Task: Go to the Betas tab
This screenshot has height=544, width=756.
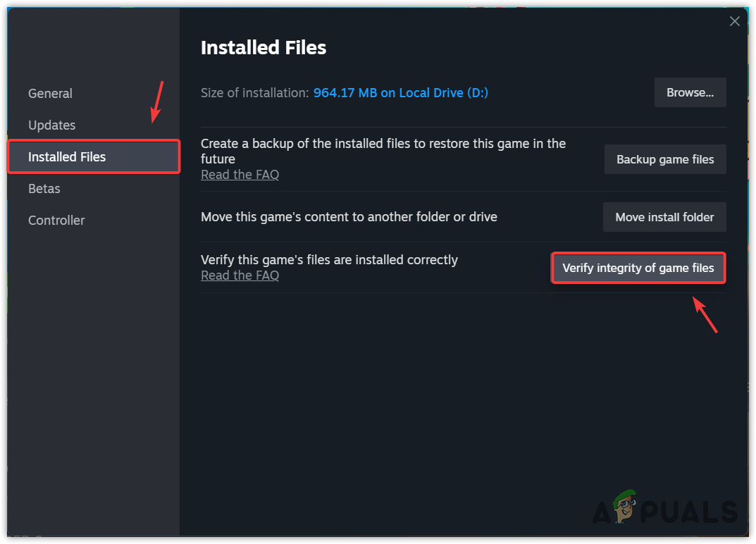Action: tap(44, 188)
